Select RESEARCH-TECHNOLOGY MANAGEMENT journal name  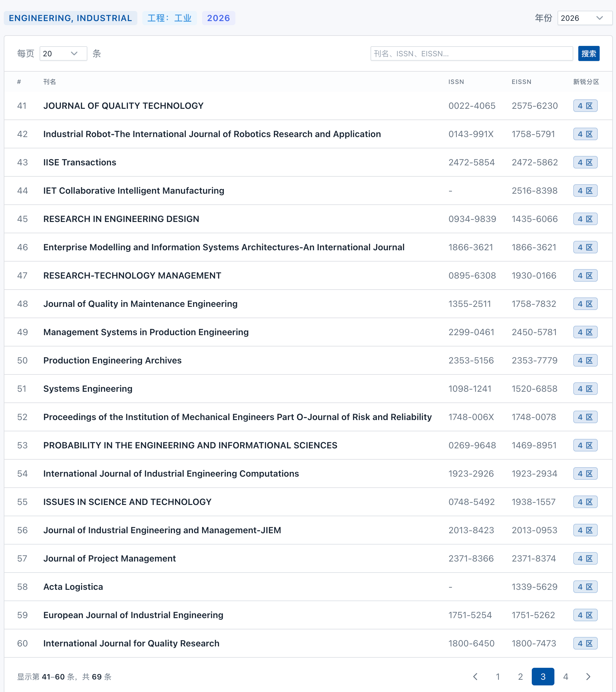pos(132,275)
